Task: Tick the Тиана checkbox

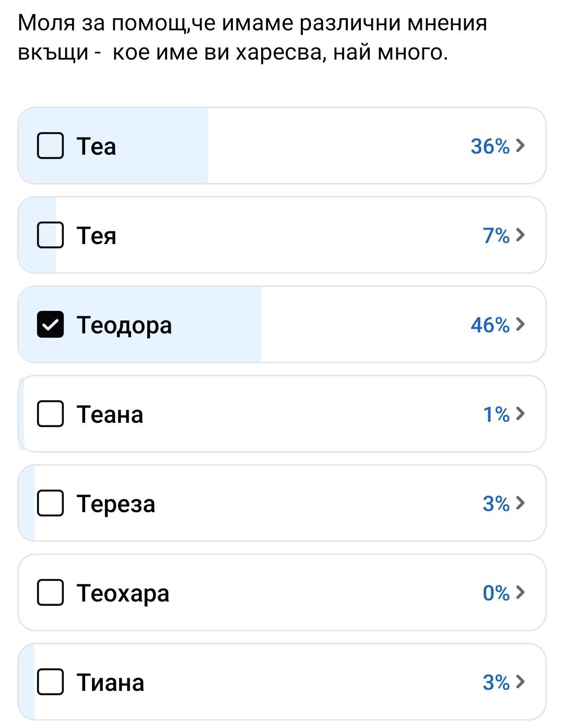Action: click(50, 682)
